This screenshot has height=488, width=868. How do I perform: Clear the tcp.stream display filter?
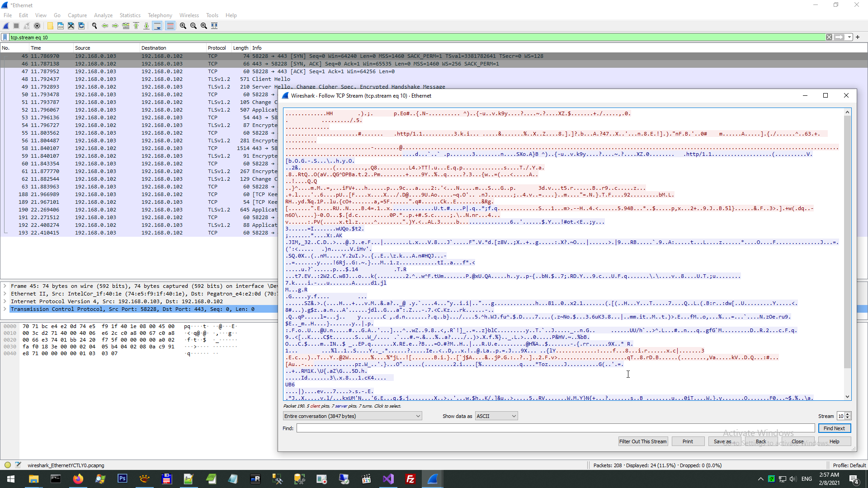829,37
